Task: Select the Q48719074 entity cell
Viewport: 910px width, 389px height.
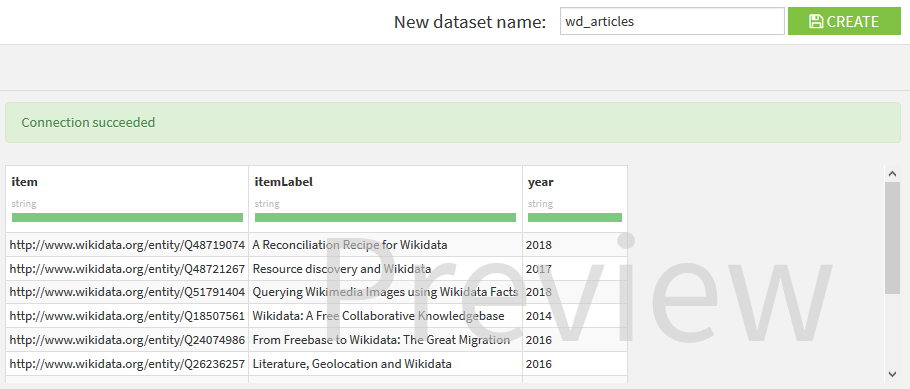Action: pos(127,245)
